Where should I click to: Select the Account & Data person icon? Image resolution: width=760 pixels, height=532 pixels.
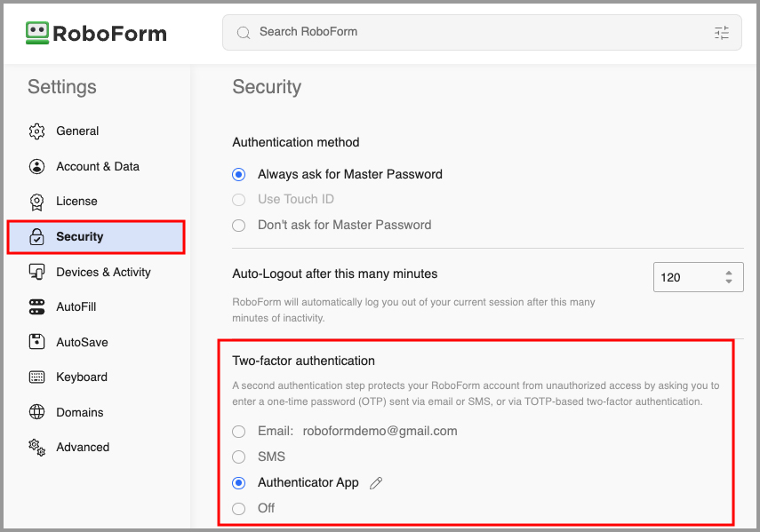point(36,166)
